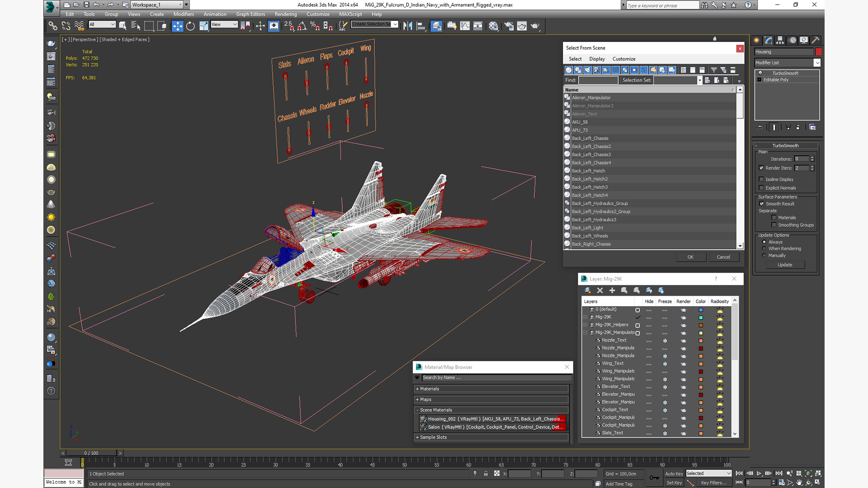Click the TurboSmooth Update button
The width and height of the screenshot is (868, 488).
click(785, 265)
